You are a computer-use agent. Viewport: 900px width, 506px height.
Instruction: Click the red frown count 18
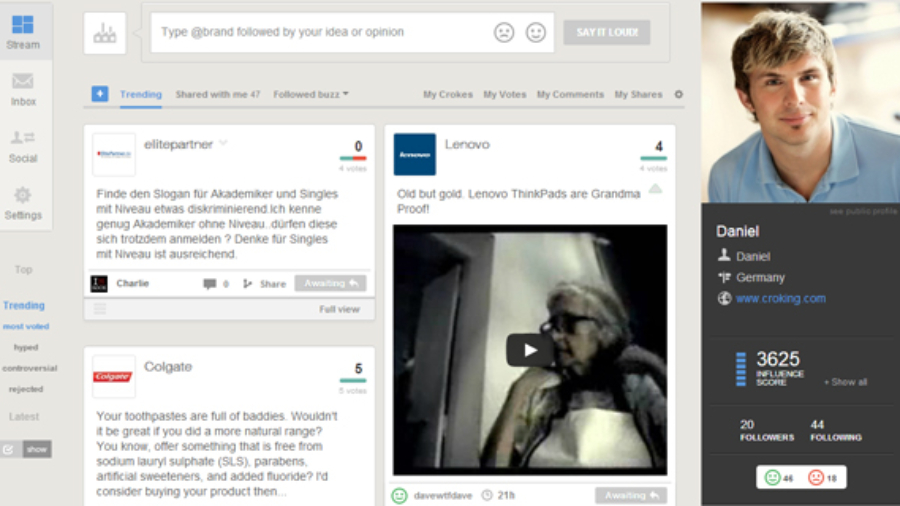[x=822, y=477]
